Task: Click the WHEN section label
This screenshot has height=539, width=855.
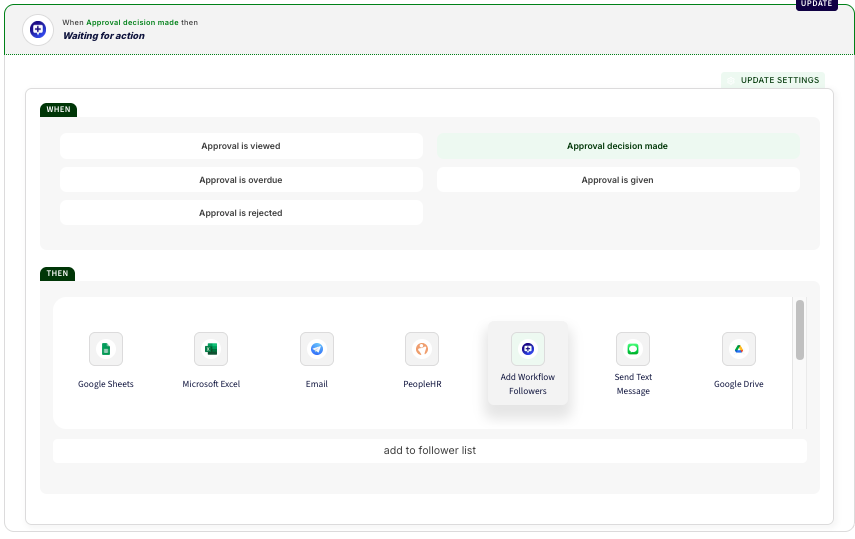Action: [x=58, y=110]
